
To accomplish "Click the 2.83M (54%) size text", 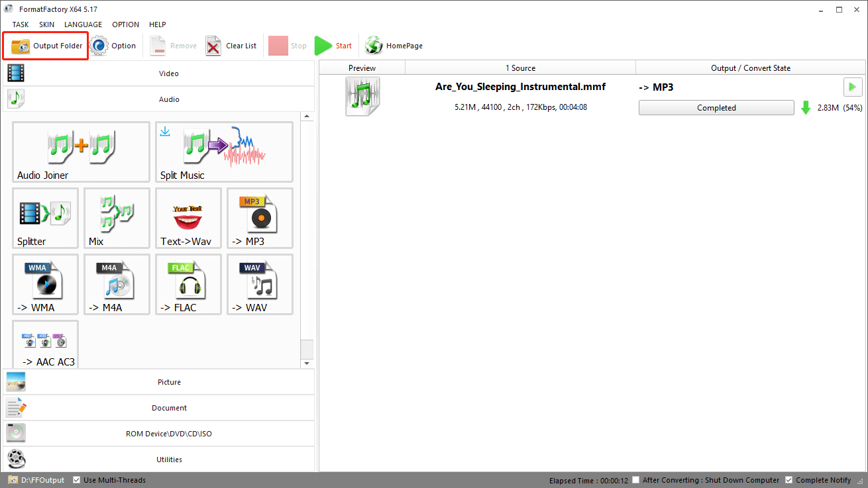I will [x=840, y=108].
